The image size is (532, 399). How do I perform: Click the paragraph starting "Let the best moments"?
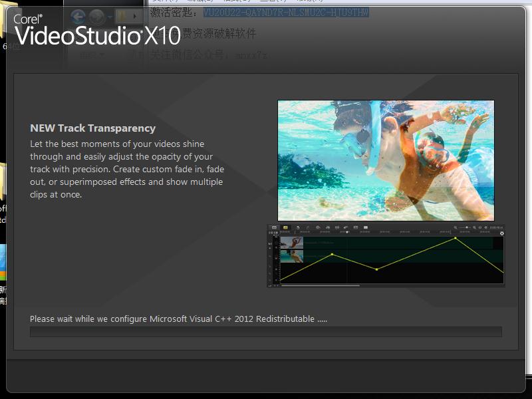tap(127, 169)
